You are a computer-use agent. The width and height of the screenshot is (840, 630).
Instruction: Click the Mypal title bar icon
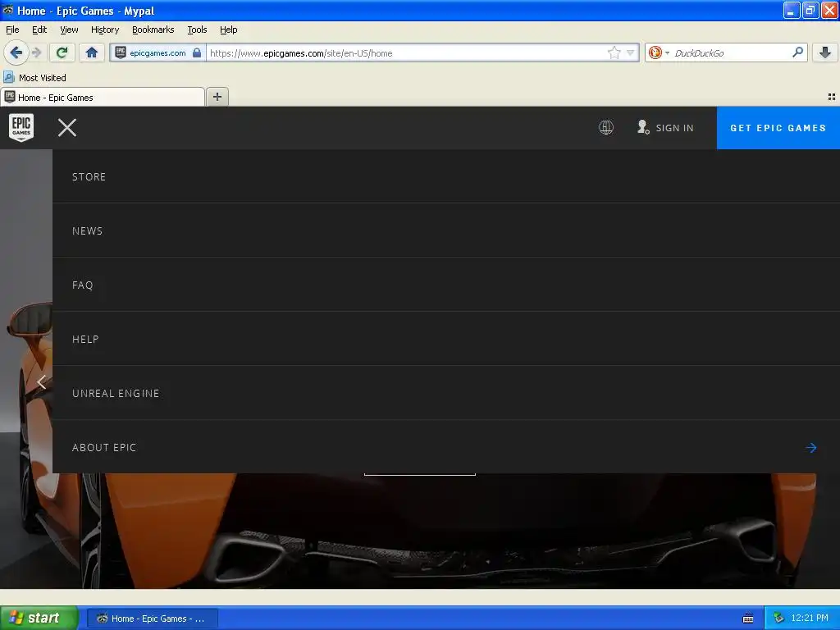[x=8, y=10]
